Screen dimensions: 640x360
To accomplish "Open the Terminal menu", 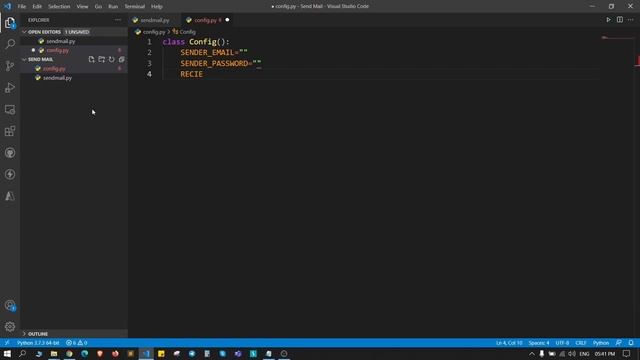I will tap(135, 7).
